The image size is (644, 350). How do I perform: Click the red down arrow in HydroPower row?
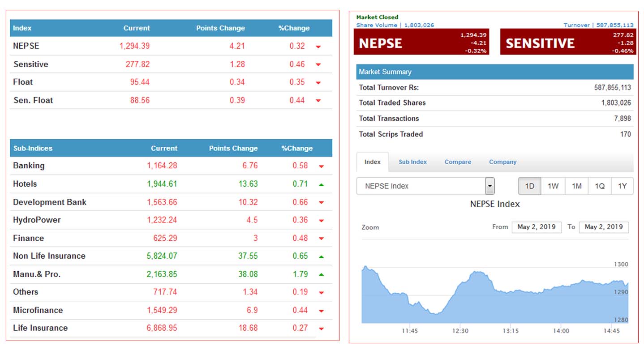321,221
